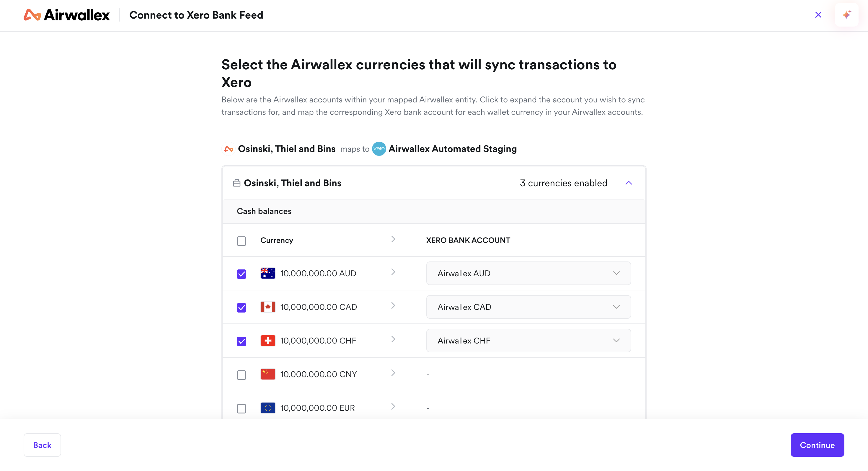Open the Airwallex AUD bank account dropdown

click(x=528, y=273)
